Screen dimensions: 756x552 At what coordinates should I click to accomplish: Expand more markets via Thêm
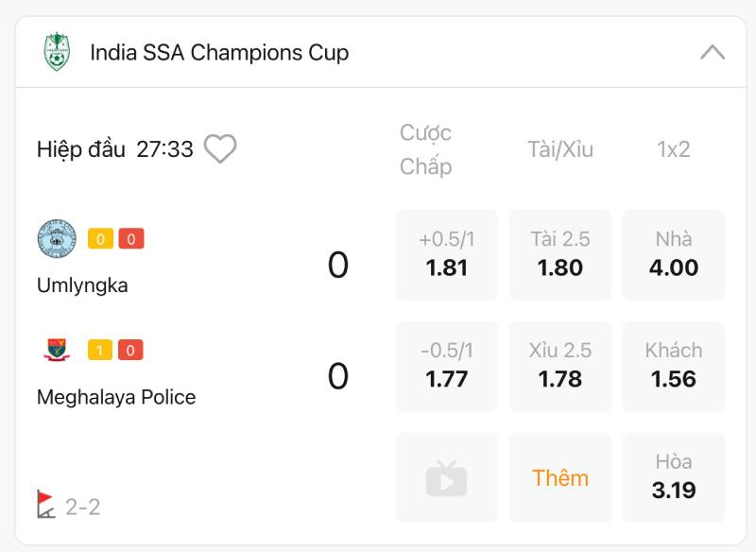559,477
